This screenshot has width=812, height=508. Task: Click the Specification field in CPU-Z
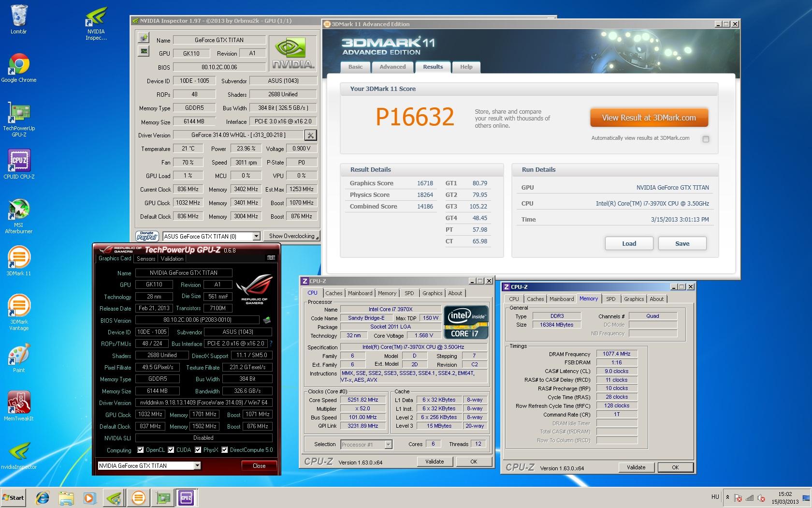point(413,347)
